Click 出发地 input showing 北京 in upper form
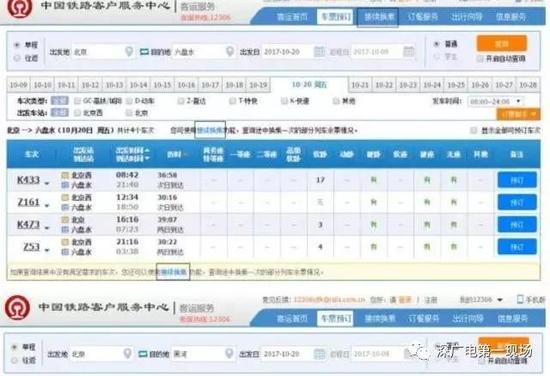The width and height of the screenshot is (550, 376). click(x=103, y=52)
